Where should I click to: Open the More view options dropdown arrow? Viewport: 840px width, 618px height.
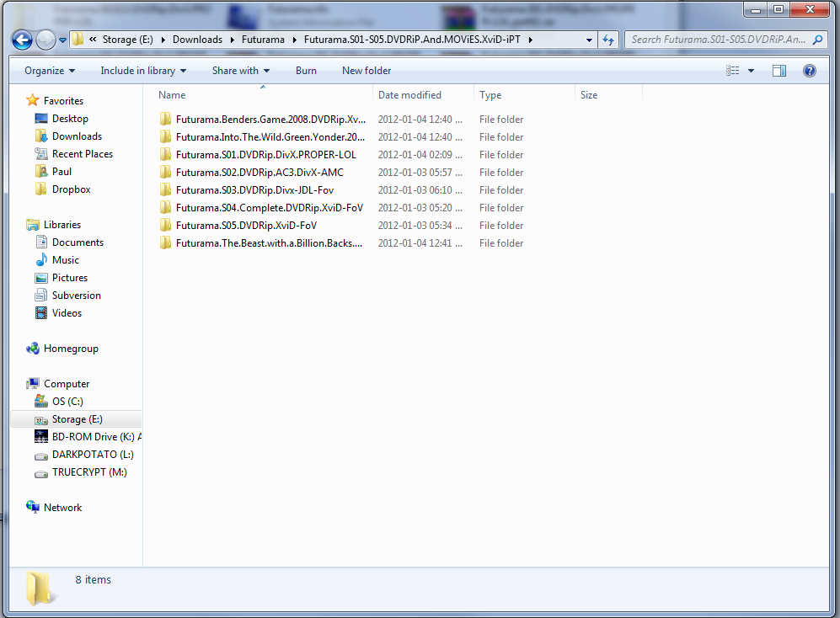(x=751, y=71)
